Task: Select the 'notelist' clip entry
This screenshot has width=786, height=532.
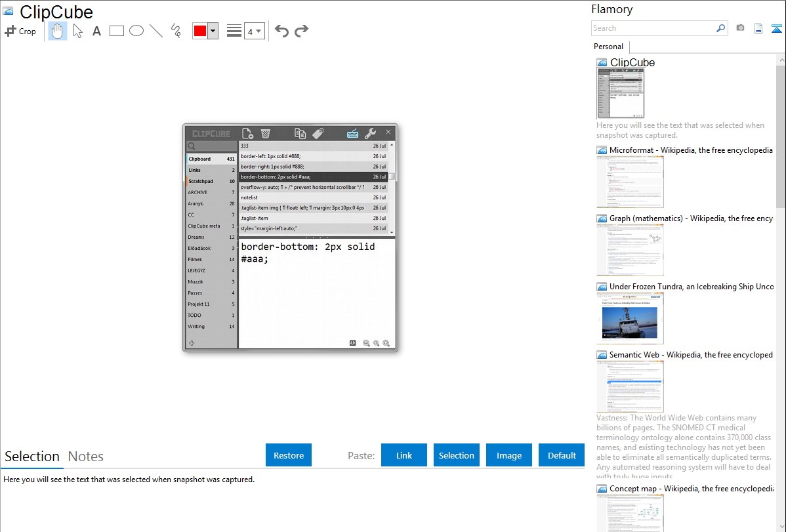Action: (314, 197)
